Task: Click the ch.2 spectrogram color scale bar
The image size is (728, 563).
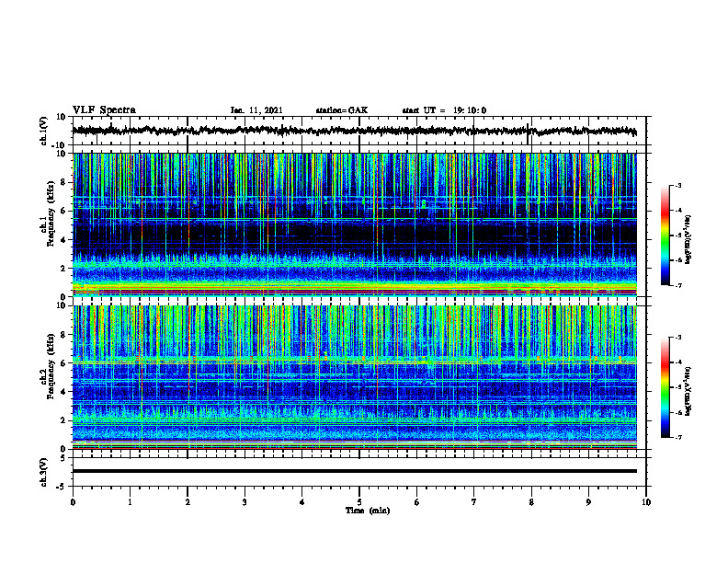Action: coord(665,387)
